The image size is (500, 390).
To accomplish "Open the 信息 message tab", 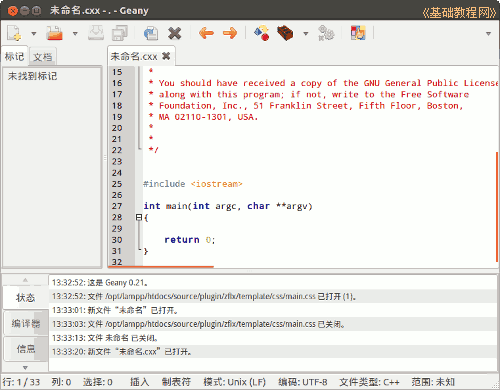I will (x=26, y=349).
